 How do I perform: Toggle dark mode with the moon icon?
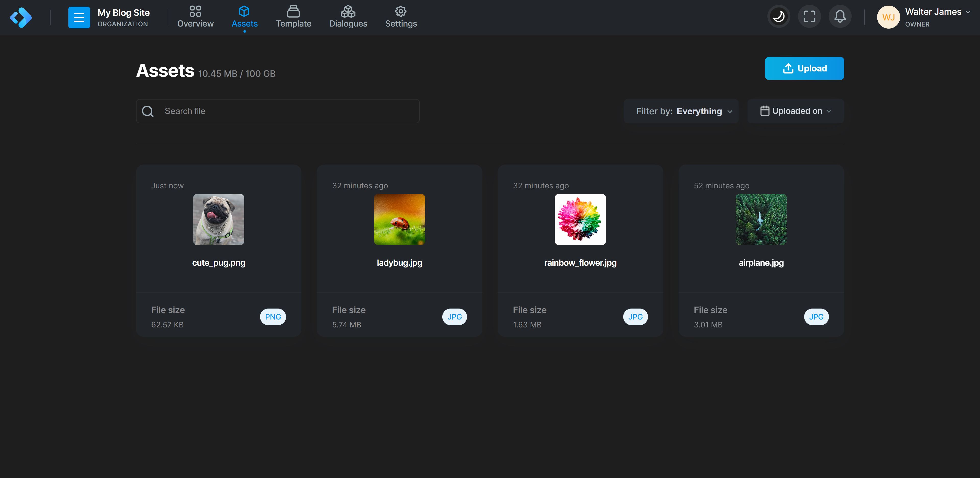coord(778,16)
